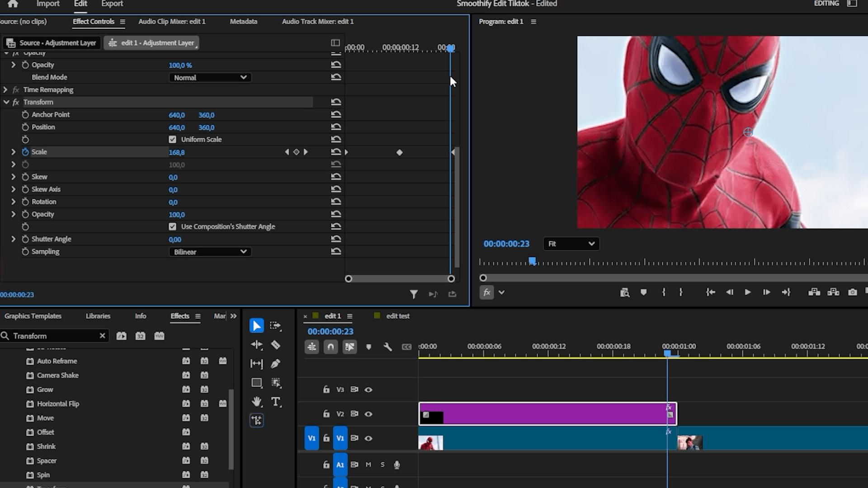Select the Selection arrow tool
The height and width of the screenshot is (488, 868).
point(256,326)
